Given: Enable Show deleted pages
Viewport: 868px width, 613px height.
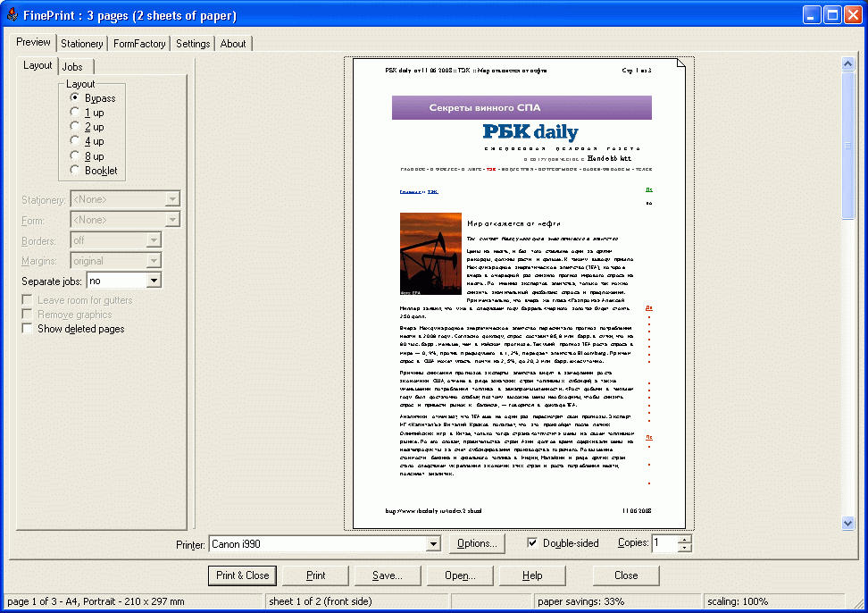Looking at the screenshot, I should [28, 328].
